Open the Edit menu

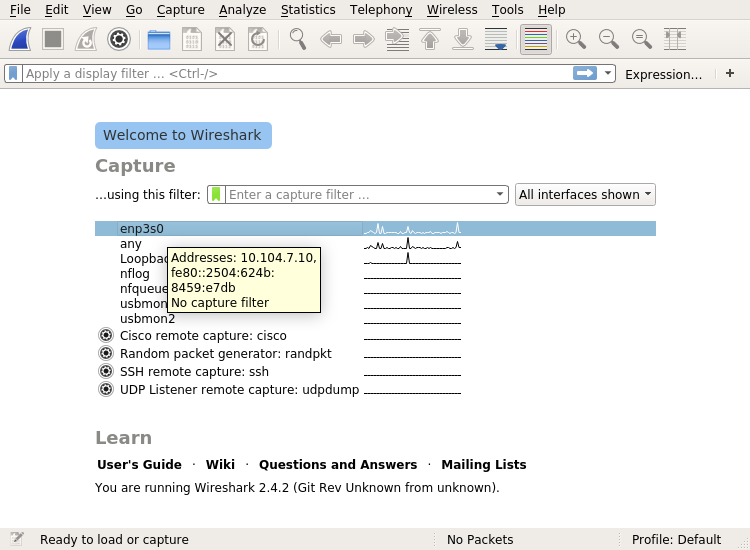click(x=56, y=10)
